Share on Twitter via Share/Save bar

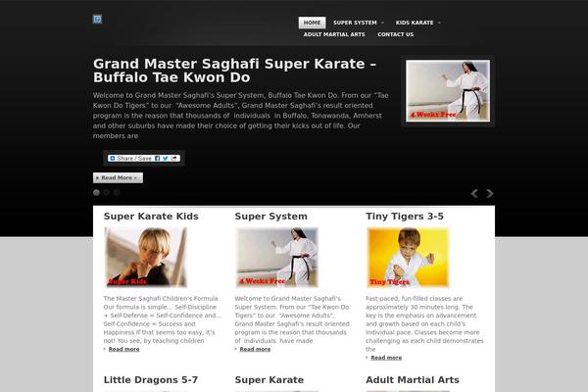[x=166, y=159]
